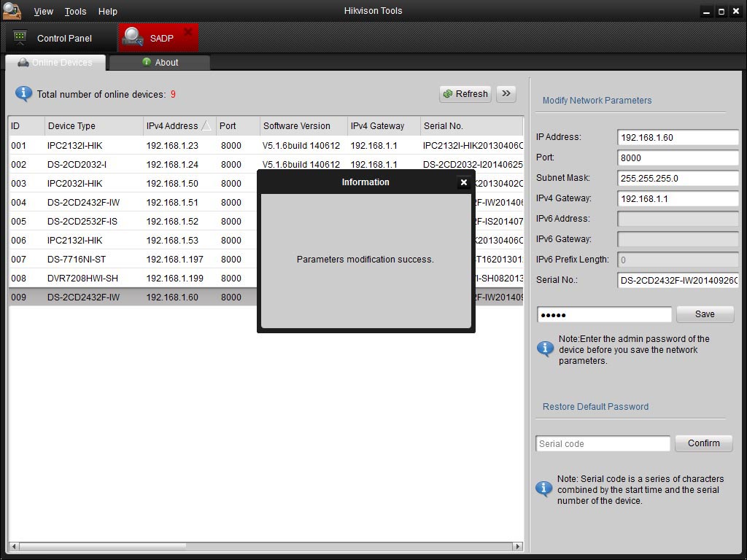Click the info icon beside admin password note
Image resolution: width=747 pixels, height=560 pixels.
545,349
